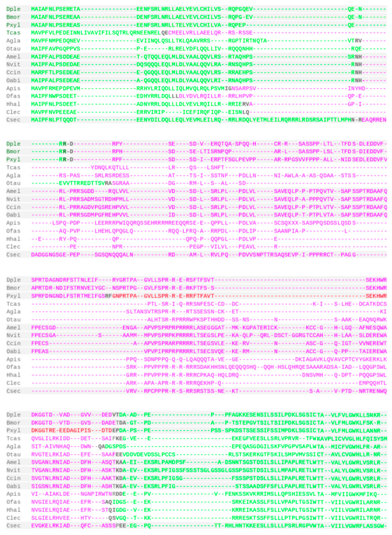The height and width of the screenshot is (535, 392).
Task: Click the Dple label in the first block
Action: [x=13, y=9]
